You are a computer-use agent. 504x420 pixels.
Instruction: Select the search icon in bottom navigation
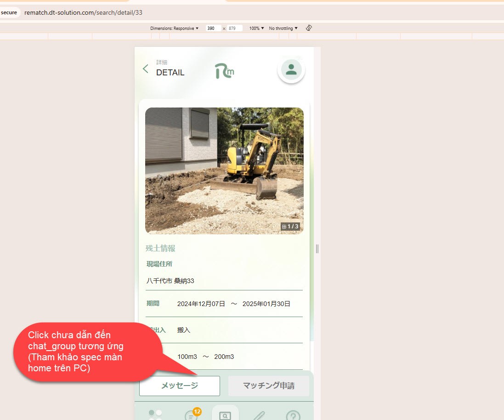pyautogui.click(x=225, y=414)
